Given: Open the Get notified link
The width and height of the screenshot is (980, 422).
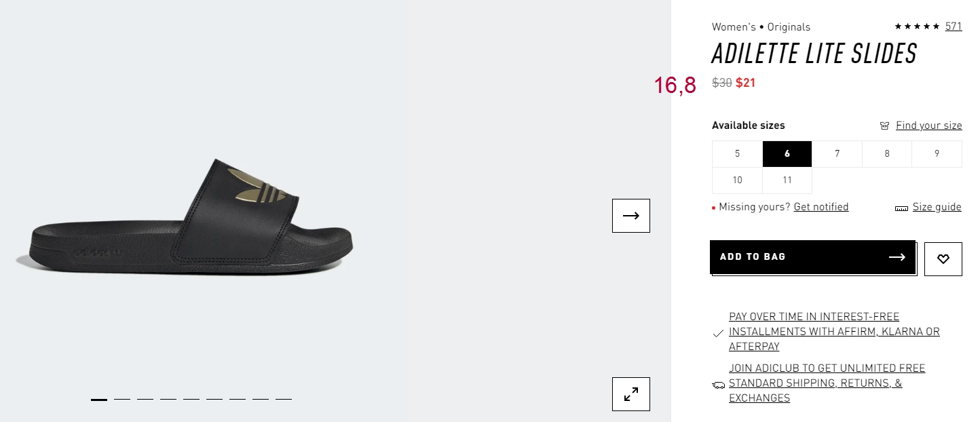Looking at the screenshot, I should (x=821, y=207).
